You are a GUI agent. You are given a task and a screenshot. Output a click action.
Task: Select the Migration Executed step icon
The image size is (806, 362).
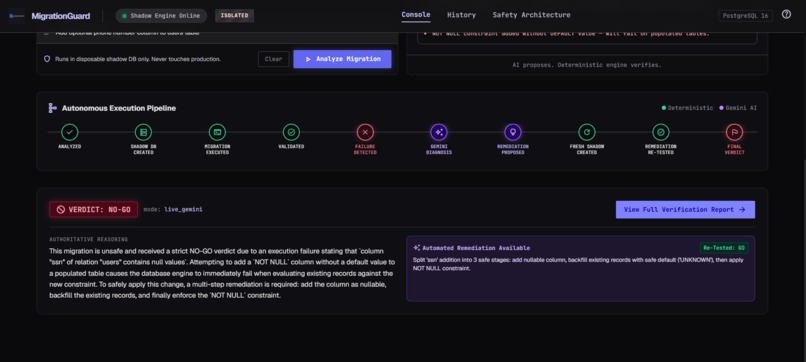point(217,132)
